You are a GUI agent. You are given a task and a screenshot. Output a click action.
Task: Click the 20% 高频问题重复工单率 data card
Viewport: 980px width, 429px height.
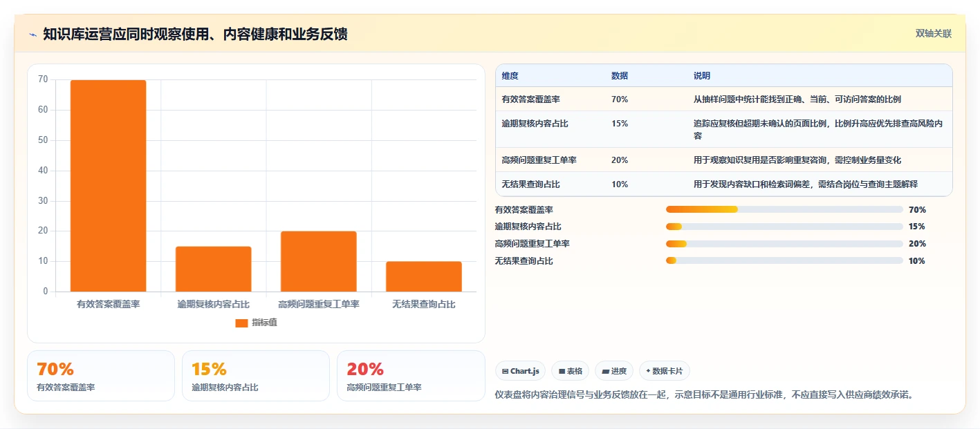411,376
